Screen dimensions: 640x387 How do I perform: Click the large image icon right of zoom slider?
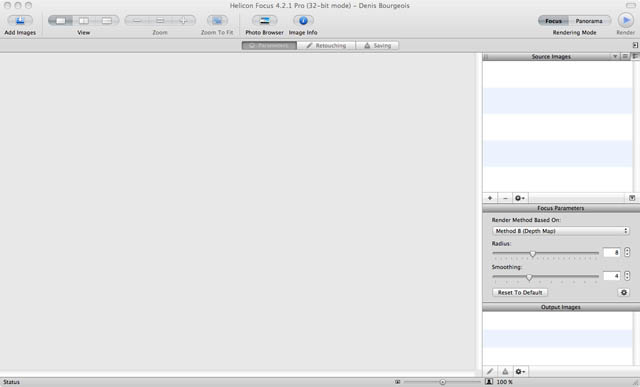click(x=489, y=382)
